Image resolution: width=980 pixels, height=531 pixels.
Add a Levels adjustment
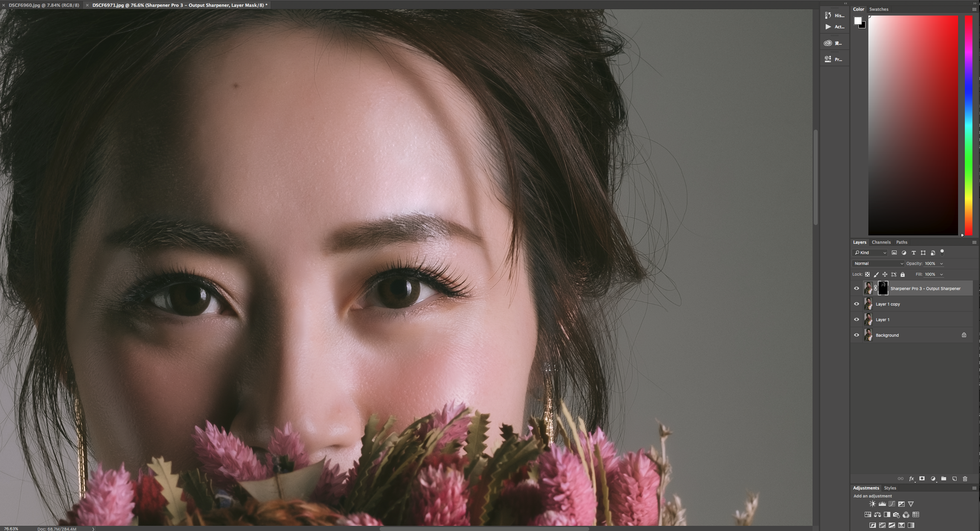click(882, 504)
